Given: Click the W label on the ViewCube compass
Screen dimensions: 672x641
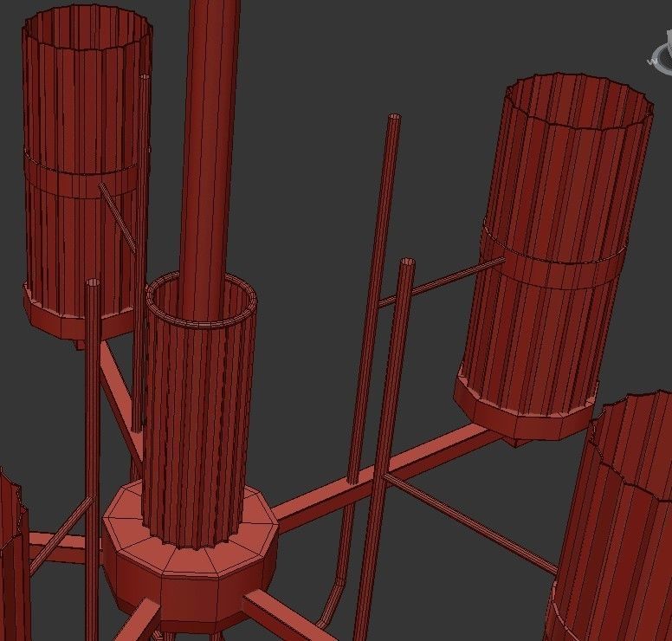Looking at the screenshot, I should tap(651, 62).
